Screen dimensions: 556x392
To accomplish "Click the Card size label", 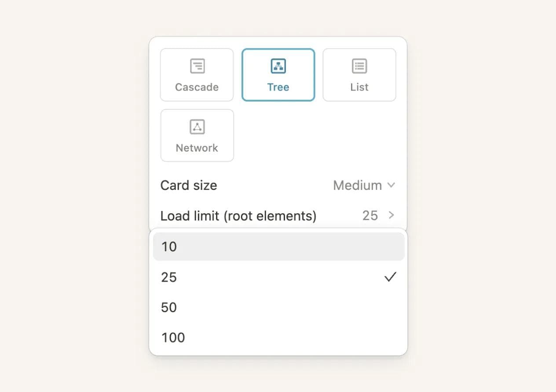I will click(x=188, y=185).
